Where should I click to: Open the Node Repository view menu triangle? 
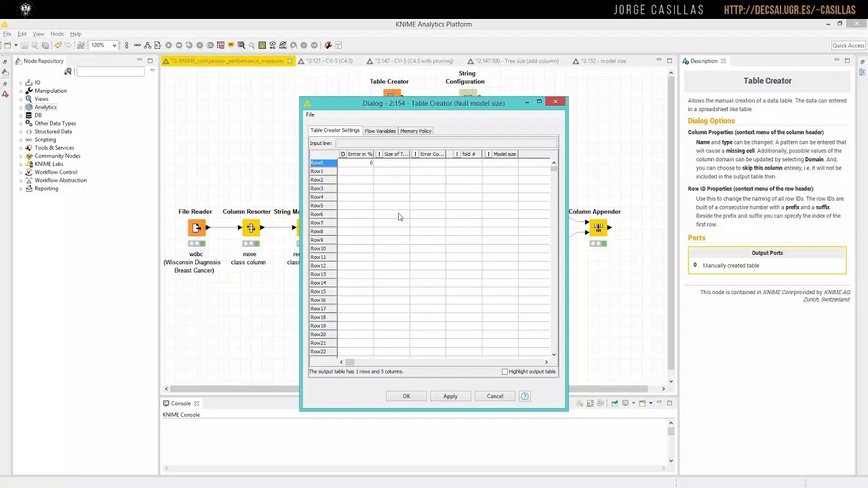152,71
